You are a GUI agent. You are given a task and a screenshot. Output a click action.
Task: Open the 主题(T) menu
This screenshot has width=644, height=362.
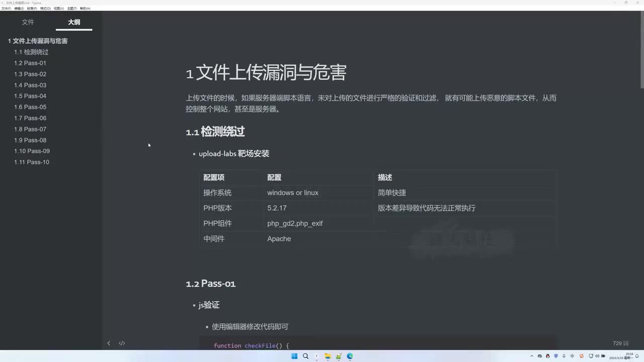(x=72, y=9)
